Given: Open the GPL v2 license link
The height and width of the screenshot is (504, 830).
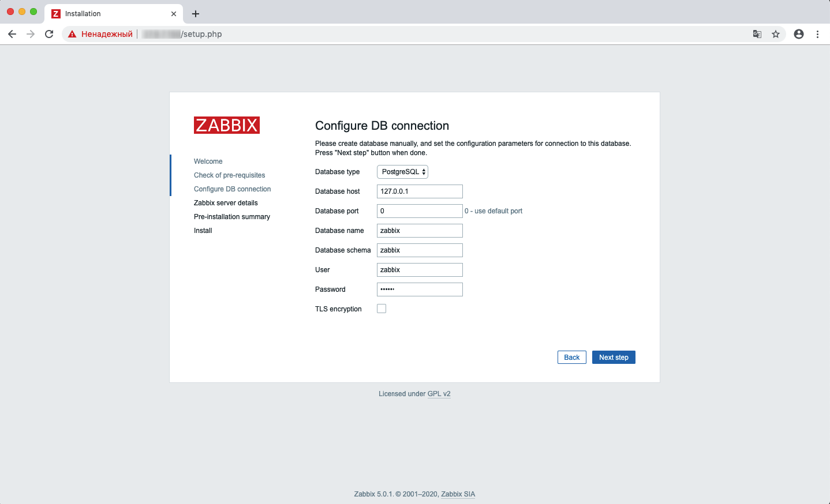Looking at the screenshot, I should (x=439, y=394).
